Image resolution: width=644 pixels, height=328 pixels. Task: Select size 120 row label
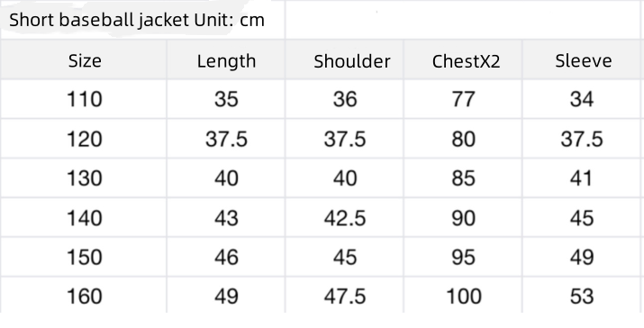(84, 139)
